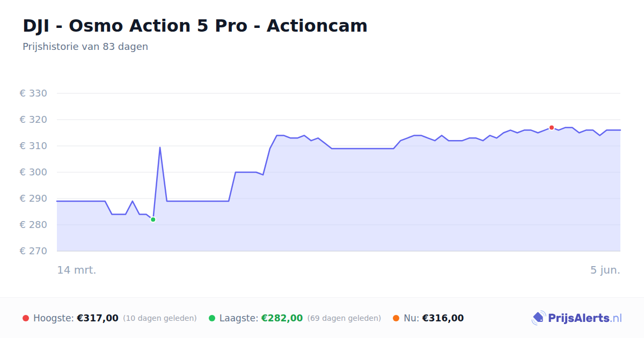Click the price spike peak near € 310
This screenshot has height=338, width=644.
160,147
